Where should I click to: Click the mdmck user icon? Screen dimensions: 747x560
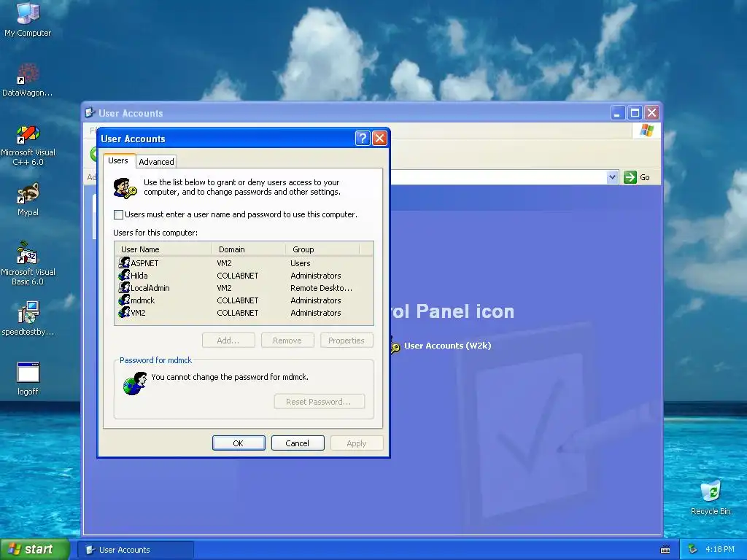(124, 300)
